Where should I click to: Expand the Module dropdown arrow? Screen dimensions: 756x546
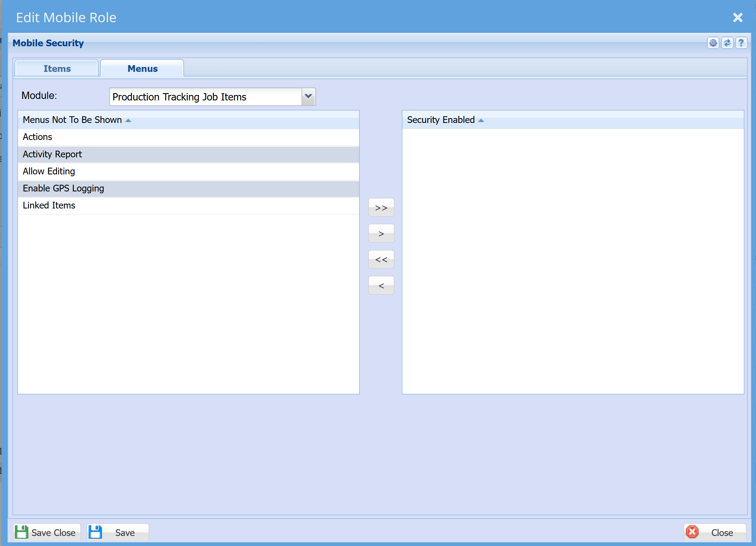(x=308, y=96)
